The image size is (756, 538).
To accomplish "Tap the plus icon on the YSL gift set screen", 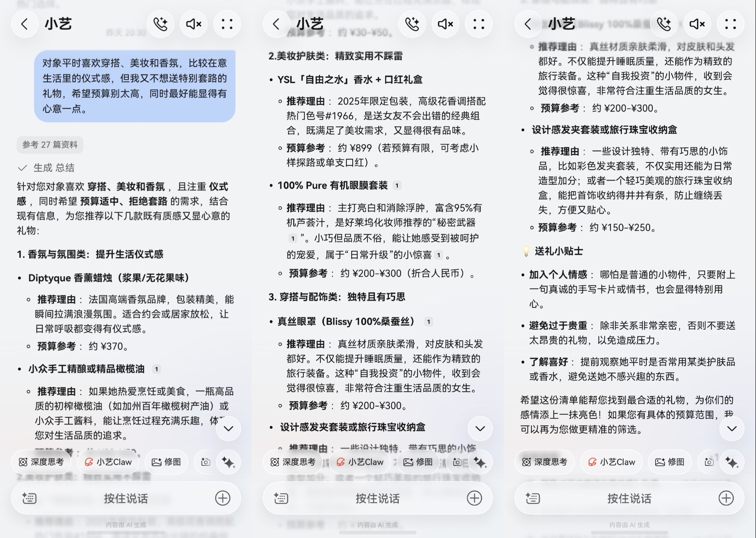I will pyautogui.click(x=474, y=498).
